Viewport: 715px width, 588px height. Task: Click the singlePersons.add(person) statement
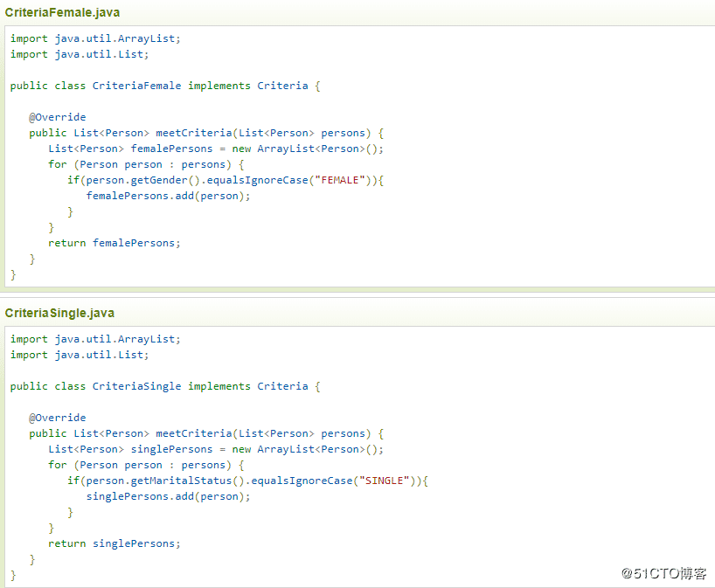(168, 496)
